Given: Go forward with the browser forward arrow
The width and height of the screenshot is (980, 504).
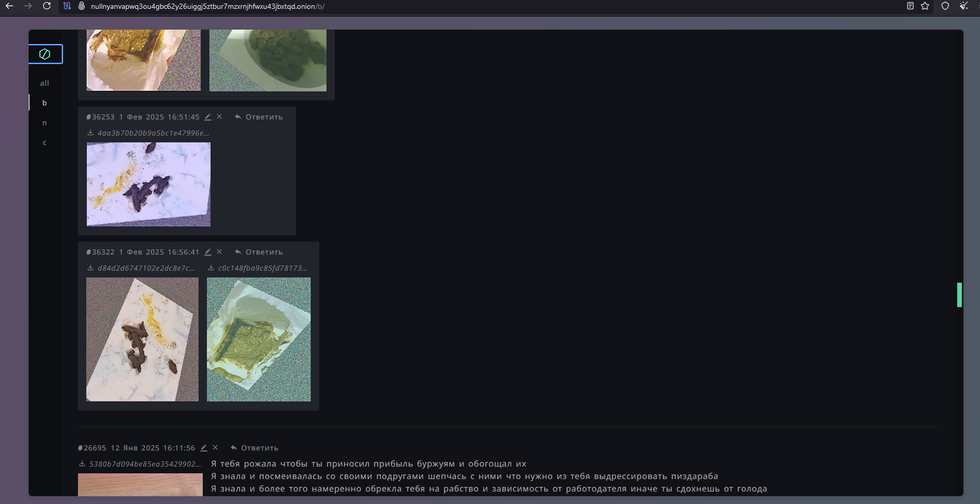Looking at the screenshot, I should coord(28,6).
